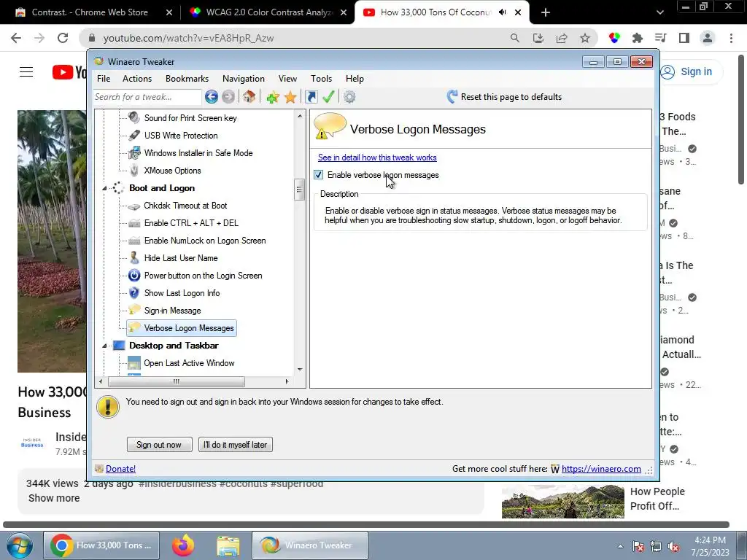Select Verbose Logon Messages tree item
Image resolution: width=747 pixels, height=560 pixels.
tap(182, 328)
